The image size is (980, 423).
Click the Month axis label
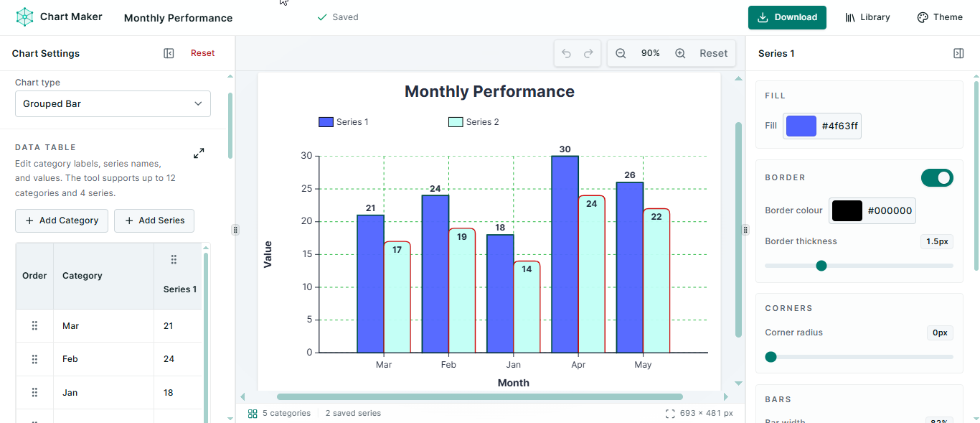(514, 383)
